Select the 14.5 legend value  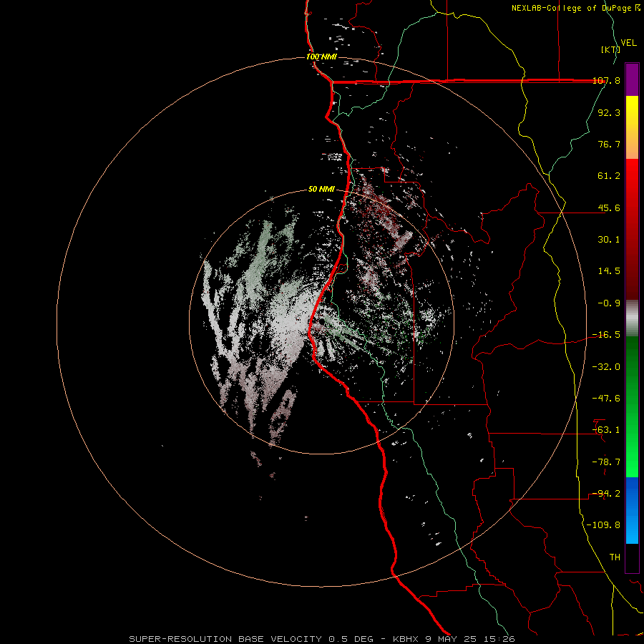point(609,271)
